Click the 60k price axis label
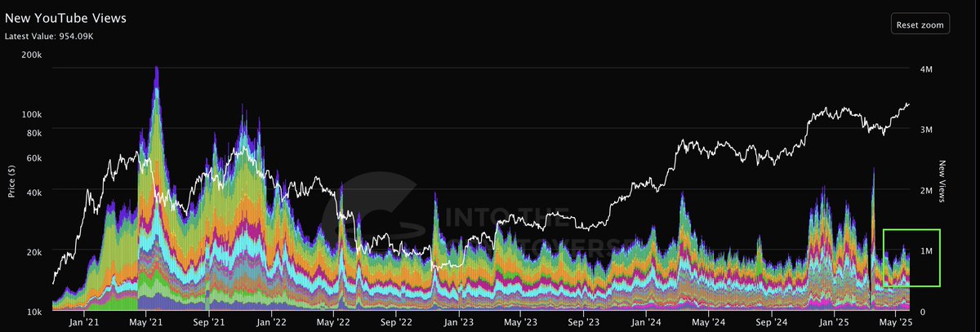980x332 pixels. click(36, 159)
